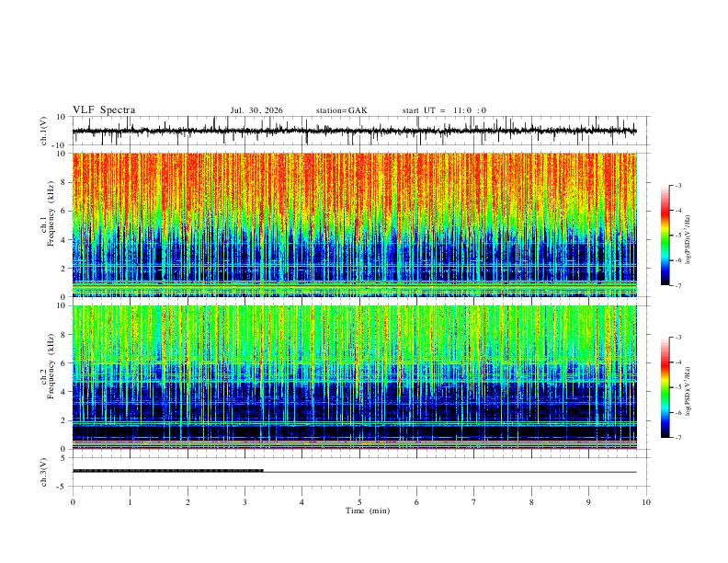
Task: Select the 8 minute tick on time axis
Action: point(531,502)
